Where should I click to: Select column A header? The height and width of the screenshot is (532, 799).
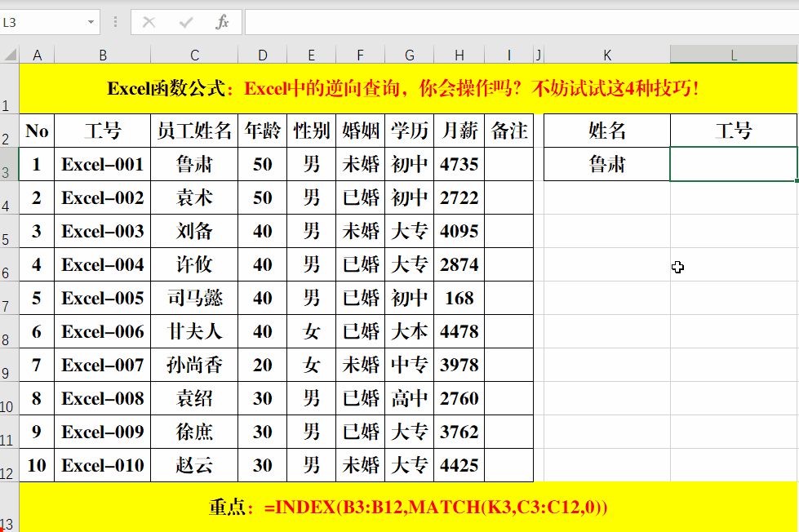pos(37,55)
